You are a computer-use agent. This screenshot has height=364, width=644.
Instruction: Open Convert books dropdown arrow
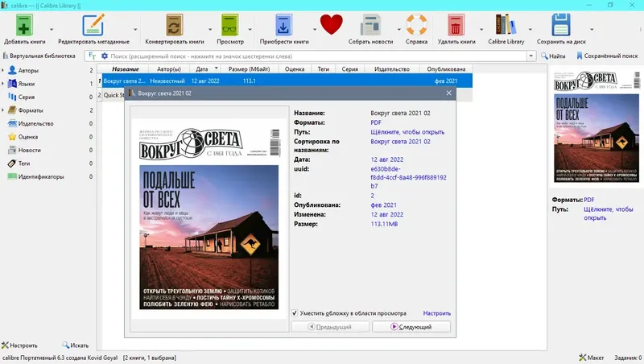point(210,30)
